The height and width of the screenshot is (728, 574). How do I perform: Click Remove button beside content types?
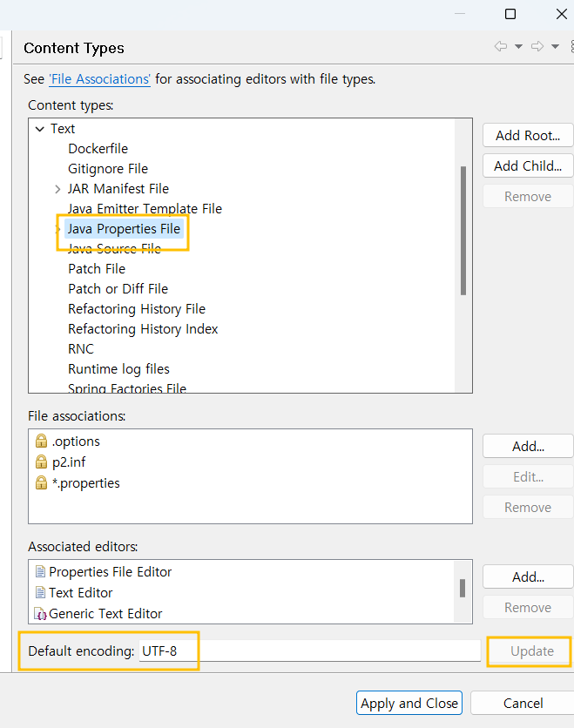coord(528,197)
